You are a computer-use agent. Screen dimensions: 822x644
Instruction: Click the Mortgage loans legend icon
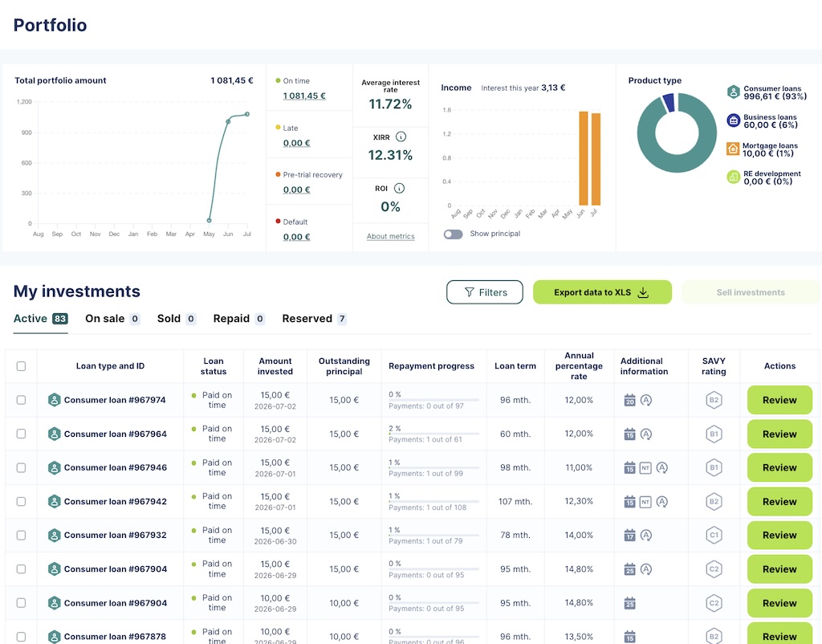click(x=733, y=149)
